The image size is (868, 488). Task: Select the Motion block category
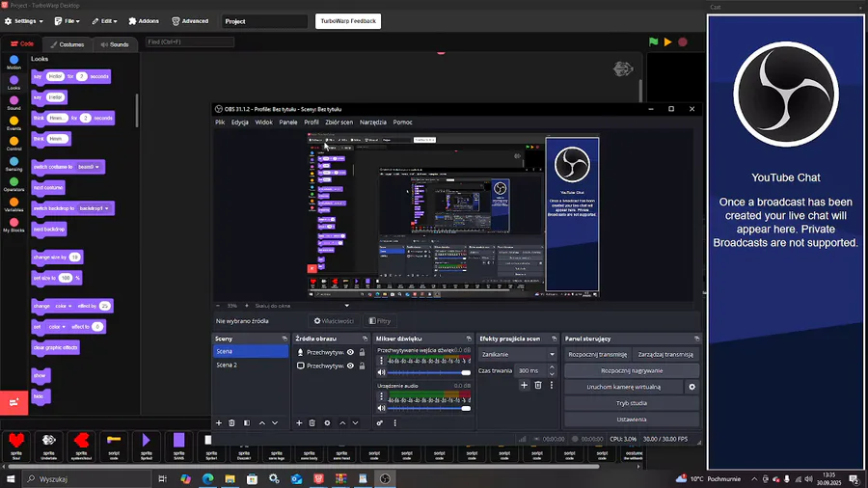click(14, 63)
